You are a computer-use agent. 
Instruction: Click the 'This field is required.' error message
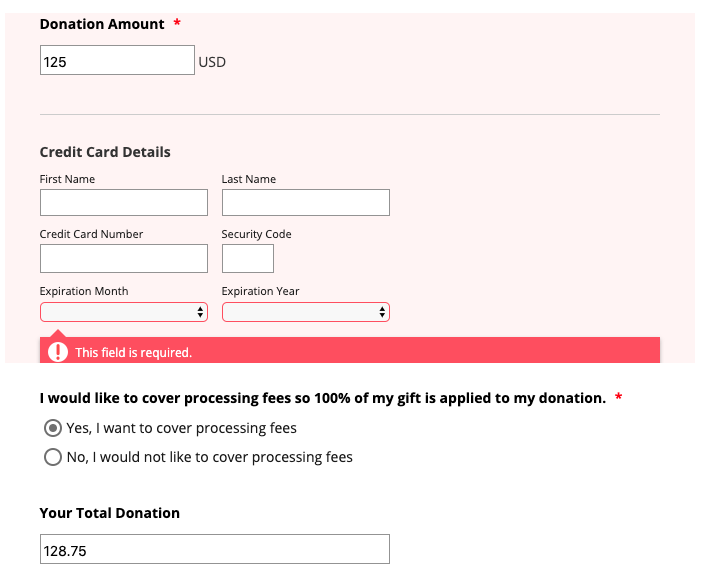pyautogui.click(x=133, y=353)
